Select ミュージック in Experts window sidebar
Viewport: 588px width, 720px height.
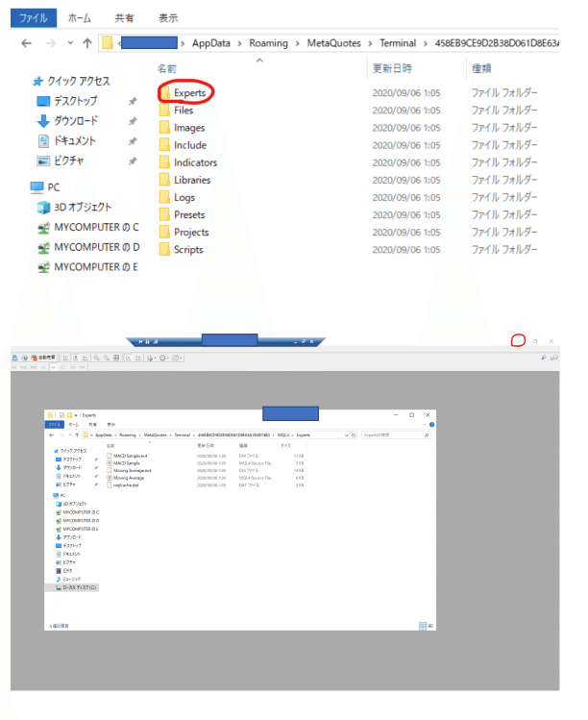[x=68, y=579]
